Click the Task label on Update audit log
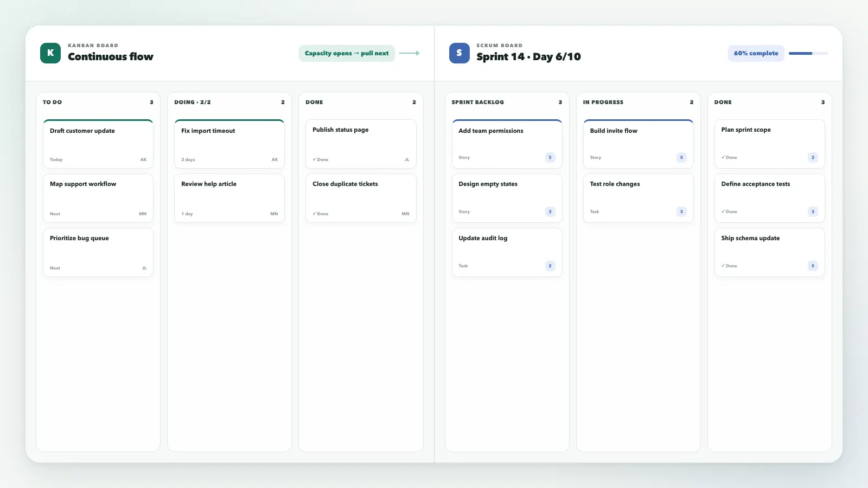The height and width of the screenshot is (488, 868). [463, 266]
